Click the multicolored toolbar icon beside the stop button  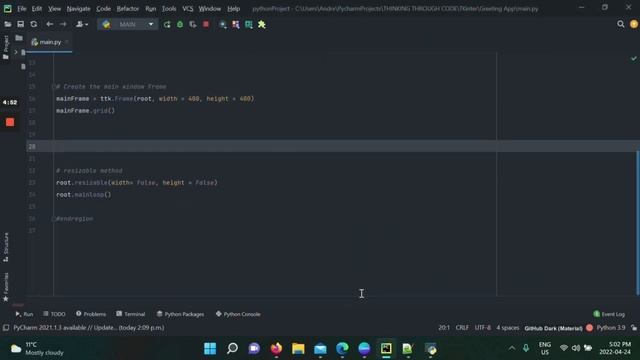pyautogui.click(x=236, y=24)
